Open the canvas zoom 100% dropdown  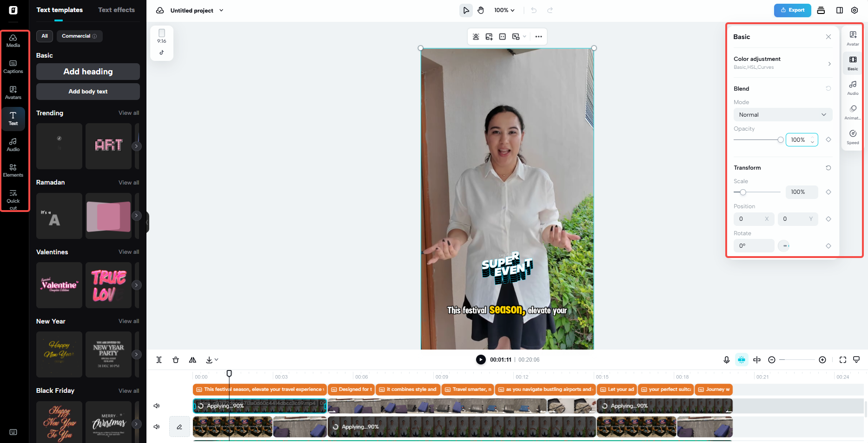point(504,10)
